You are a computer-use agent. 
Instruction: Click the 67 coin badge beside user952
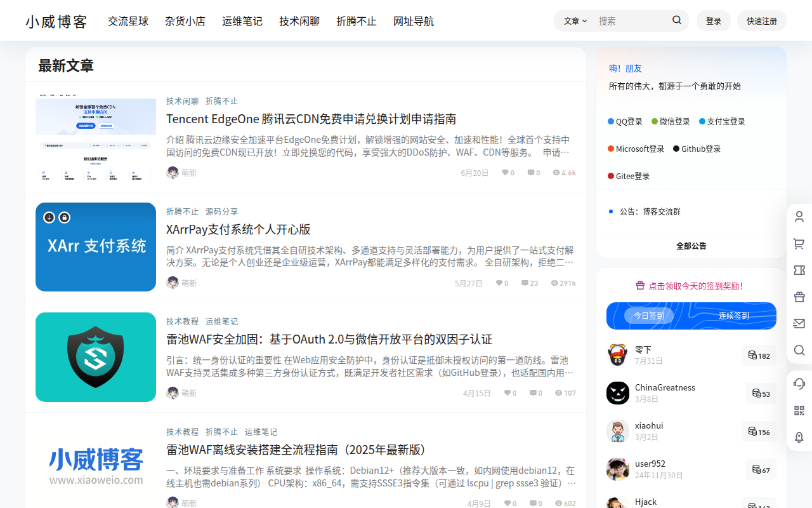pos(761,470)
